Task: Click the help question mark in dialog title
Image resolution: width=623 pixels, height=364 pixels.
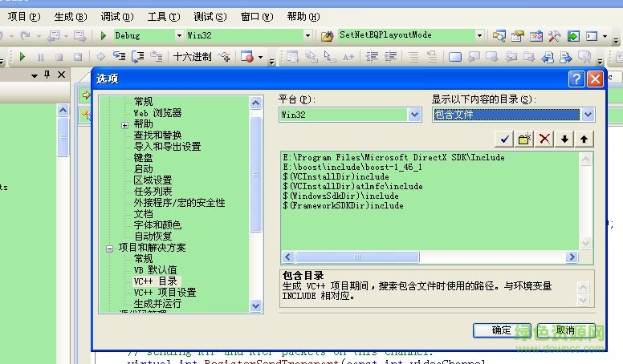Action: pyautogui.click(x=576, y=79)
